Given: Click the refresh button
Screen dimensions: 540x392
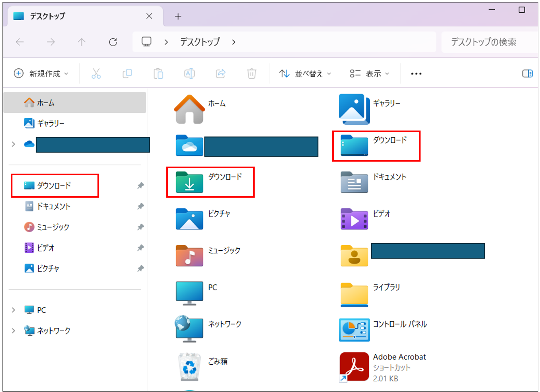Looking at the screenshot, I should point(113,42).
